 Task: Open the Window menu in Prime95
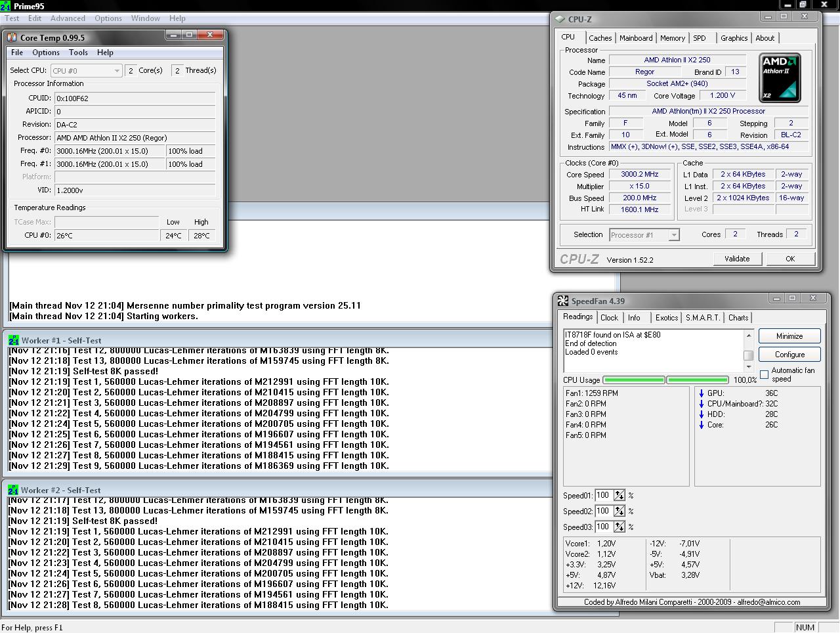[146, 18]
